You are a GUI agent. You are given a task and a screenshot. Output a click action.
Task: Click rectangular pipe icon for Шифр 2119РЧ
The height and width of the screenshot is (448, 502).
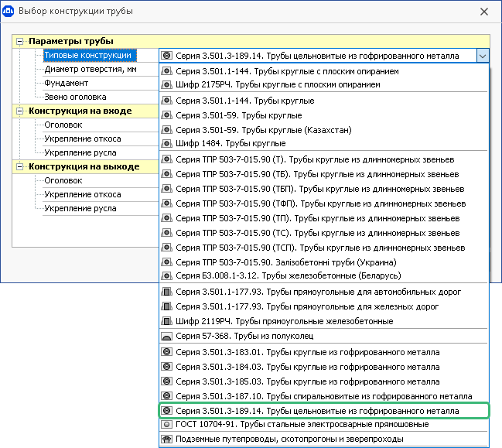point(166,321)
